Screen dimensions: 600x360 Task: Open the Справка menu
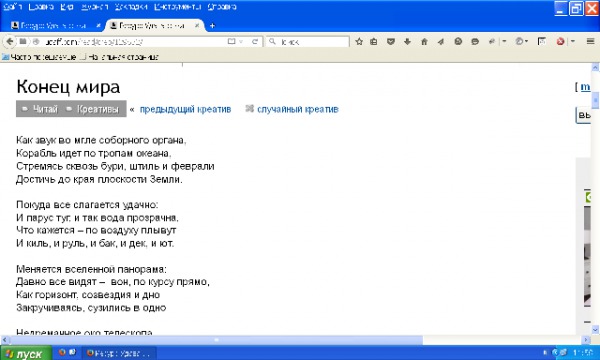[222, 7]
